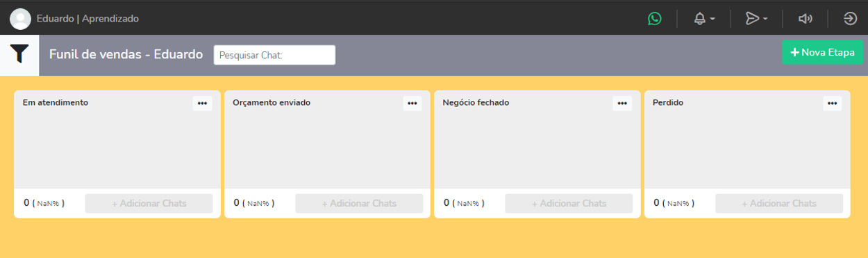The width and height of the screenshot is (868, 258).
Task: Open options menu for Orçamento enviado stage
Action: coord(412,103)
